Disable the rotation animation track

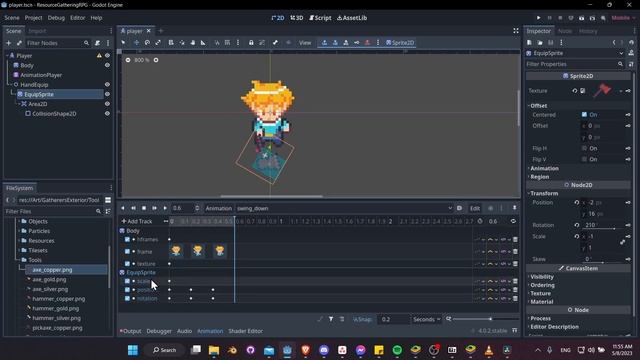click(127, 299)
